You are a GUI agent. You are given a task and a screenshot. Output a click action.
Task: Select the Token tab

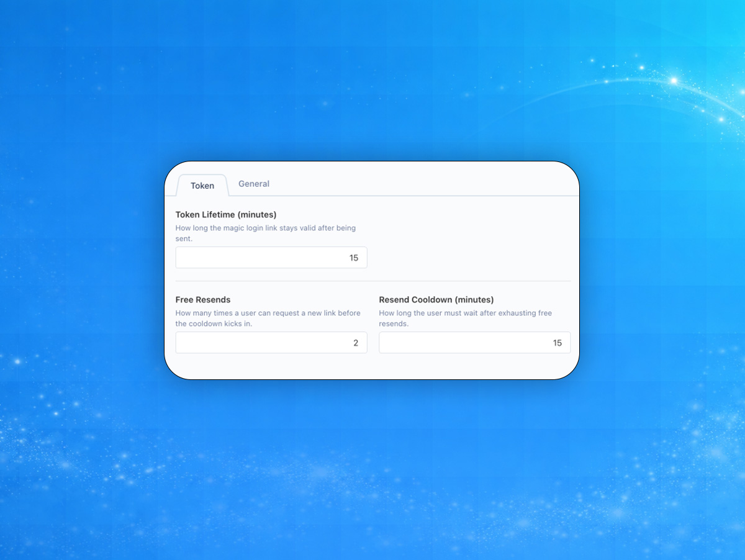[202, 186]
